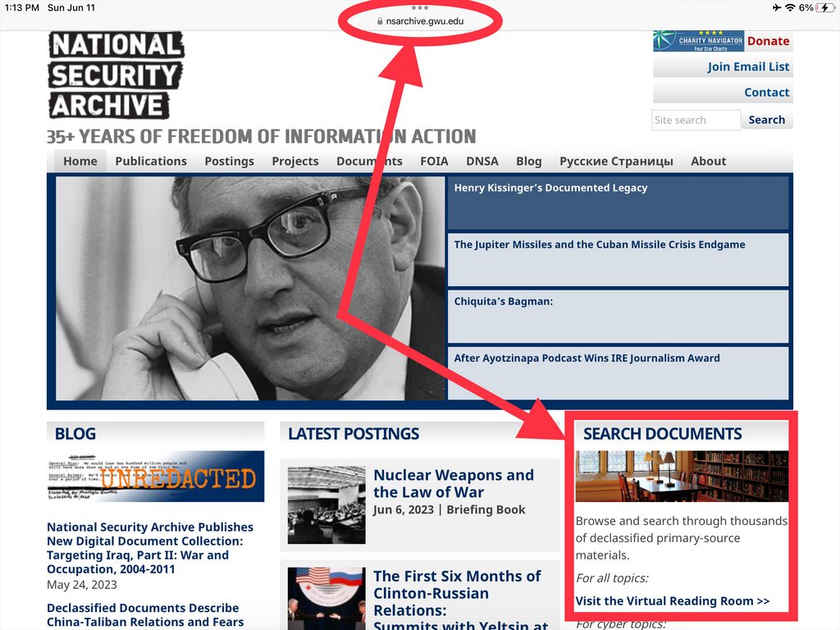Click the LATEST POSTINGS heading

[x=354, y=433]
